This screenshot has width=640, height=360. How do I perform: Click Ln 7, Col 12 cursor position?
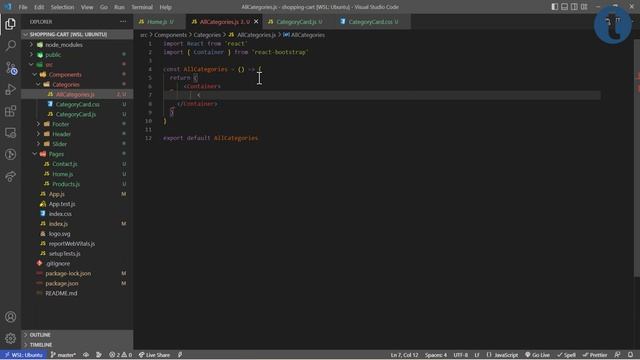404,355
